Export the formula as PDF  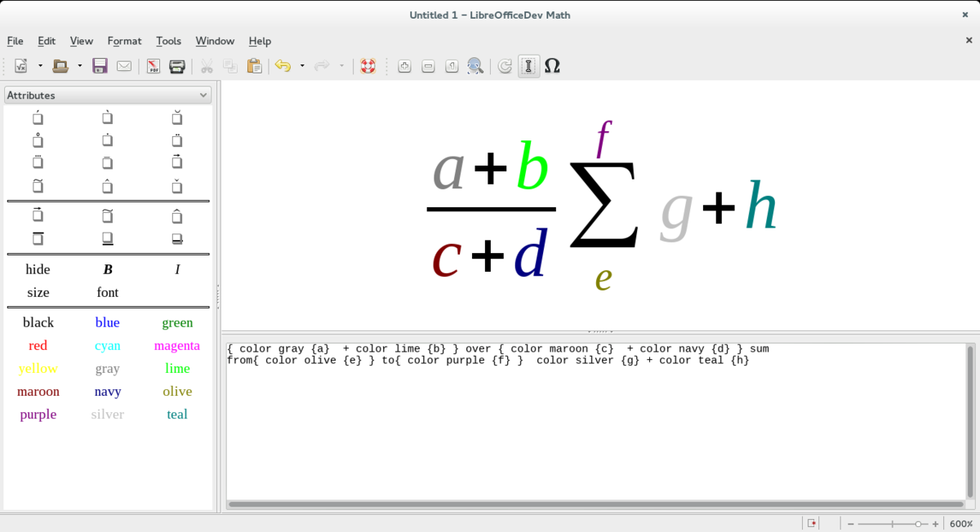(153, 66)
